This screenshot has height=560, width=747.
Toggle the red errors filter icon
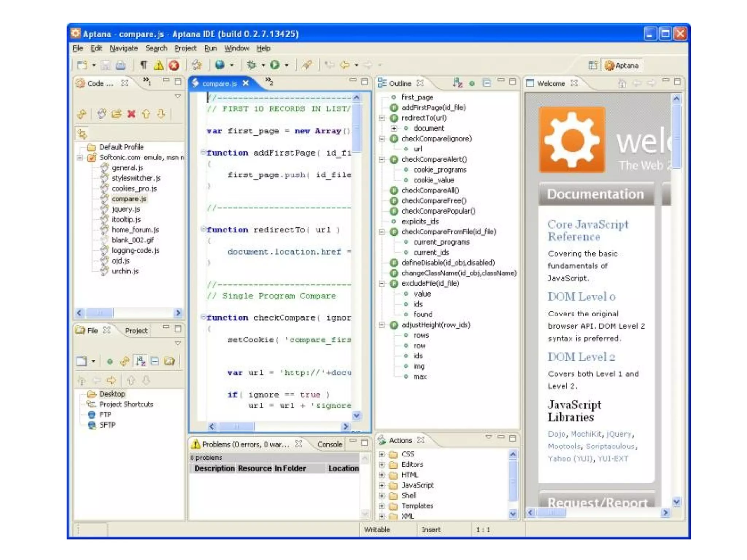pyautogui.click(x=174, y=65)
